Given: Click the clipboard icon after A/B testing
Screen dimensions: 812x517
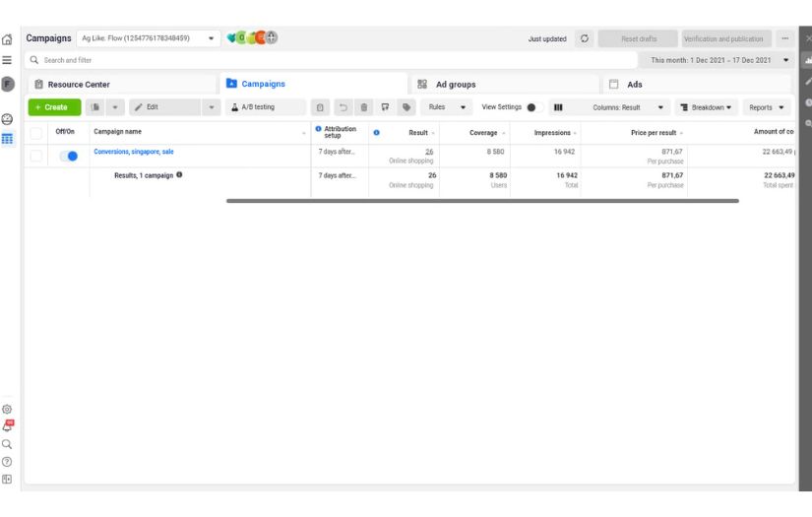Looking at the screenshot, I should [320, 107].
